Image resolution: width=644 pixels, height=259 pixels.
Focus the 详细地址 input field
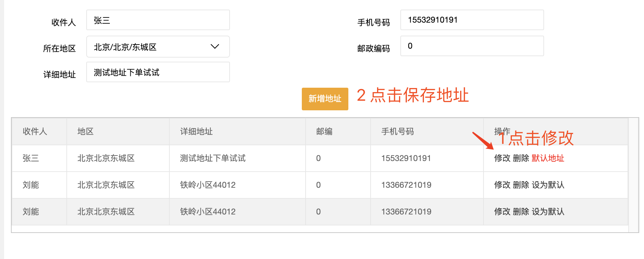158,72
